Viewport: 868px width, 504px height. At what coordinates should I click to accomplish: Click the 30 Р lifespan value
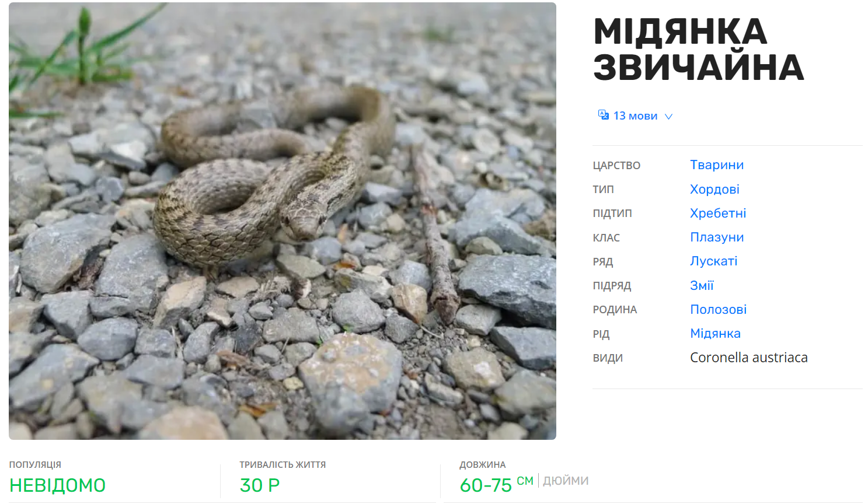tap(260, 485)
